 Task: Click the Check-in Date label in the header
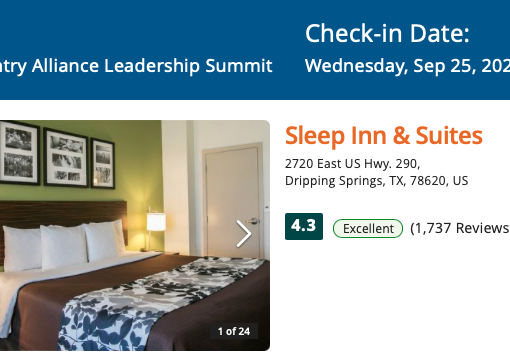pos(387,33)
